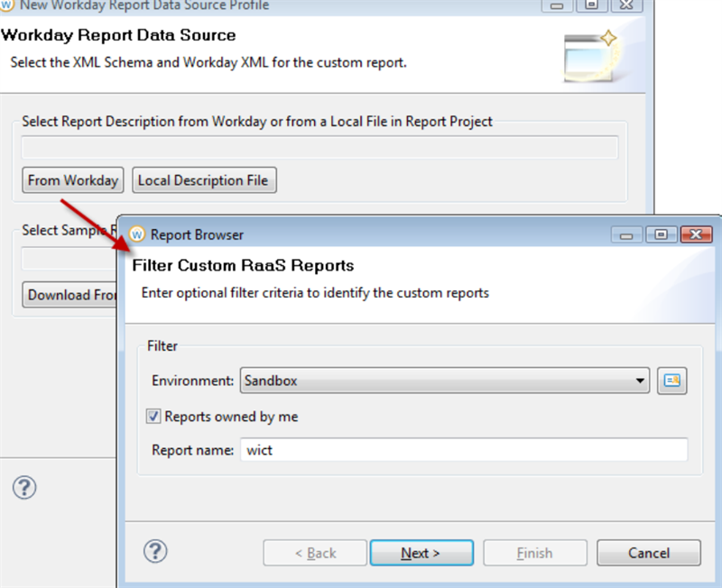Screen dimensions: 722x588
Task: Click the From Workday button
Action: [x=73, y=179]
